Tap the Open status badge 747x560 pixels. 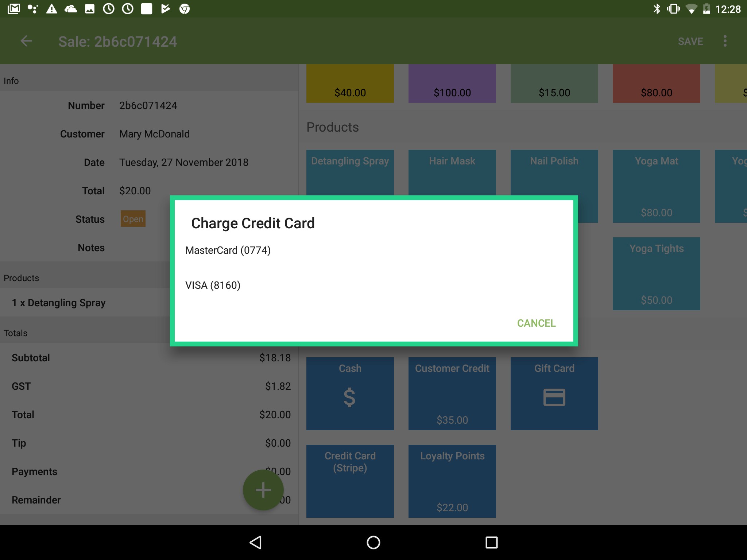(133, 219)
